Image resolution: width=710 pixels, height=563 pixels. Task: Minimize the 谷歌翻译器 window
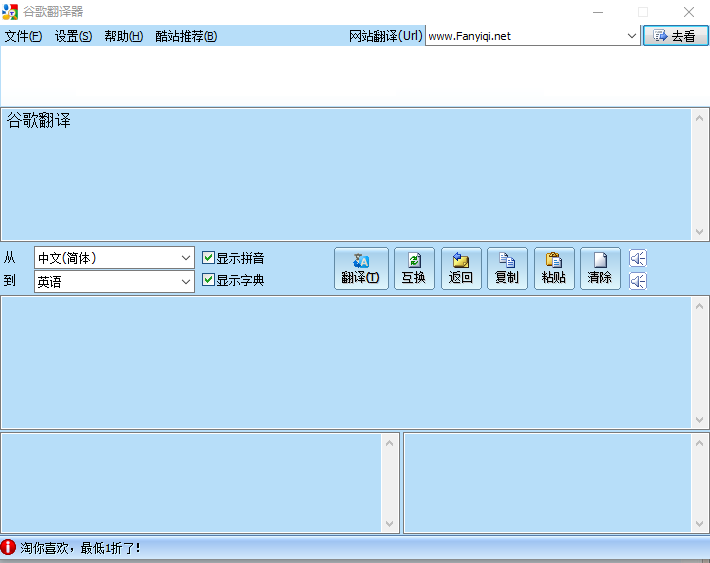598,12
